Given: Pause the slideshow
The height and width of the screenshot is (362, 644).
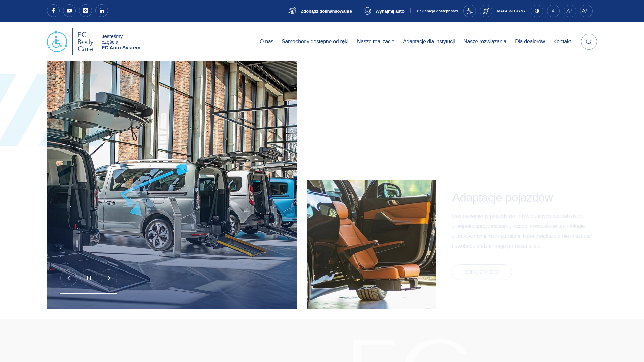Looking at the screenshot, I should 89,278.
